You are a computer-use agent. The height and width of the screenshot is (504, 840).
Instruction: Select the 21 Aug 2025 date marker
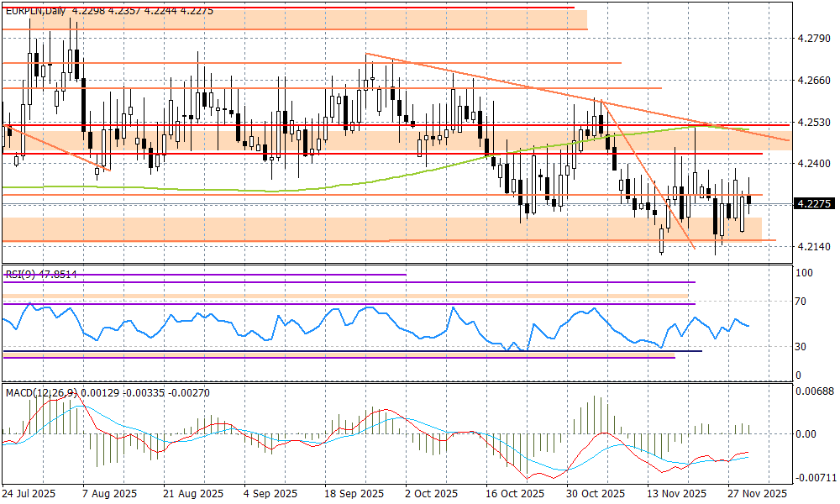[194, 494]
